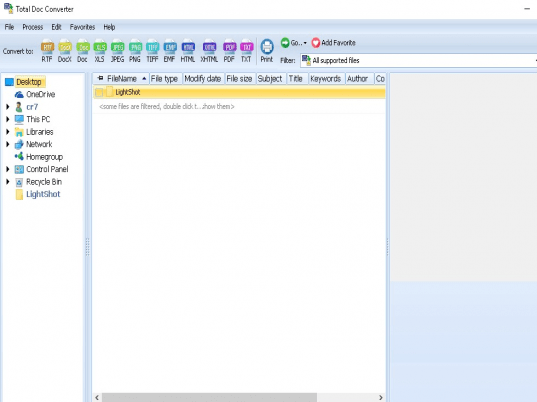Screen dimensions: 537x402
Task: Expand the This PC tree node
Action: (8, 119)
